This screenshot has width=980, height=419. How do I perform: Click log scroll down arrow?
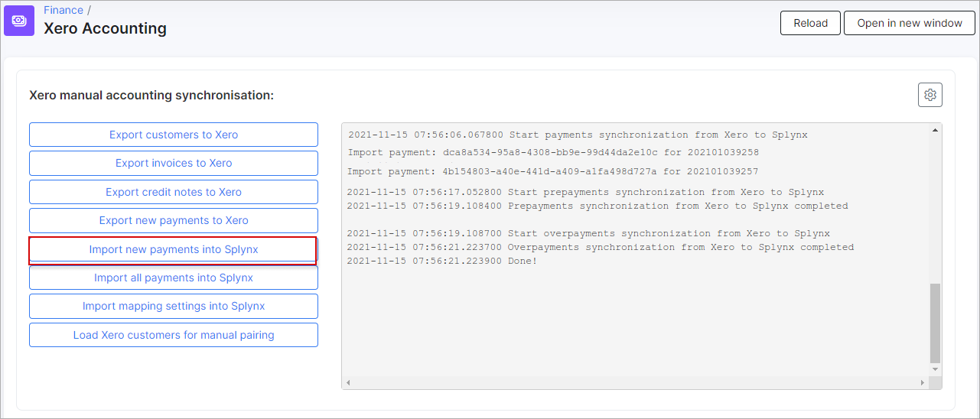point(935,369)
